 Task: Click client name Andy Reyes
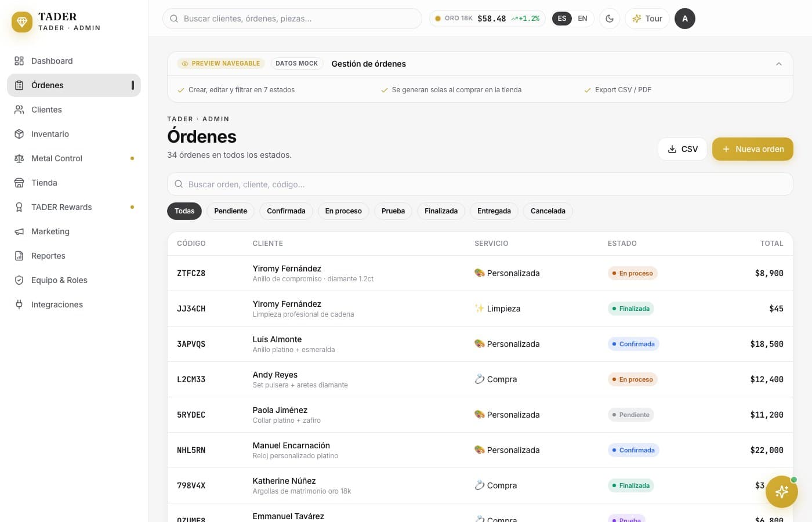click(275, 375)
